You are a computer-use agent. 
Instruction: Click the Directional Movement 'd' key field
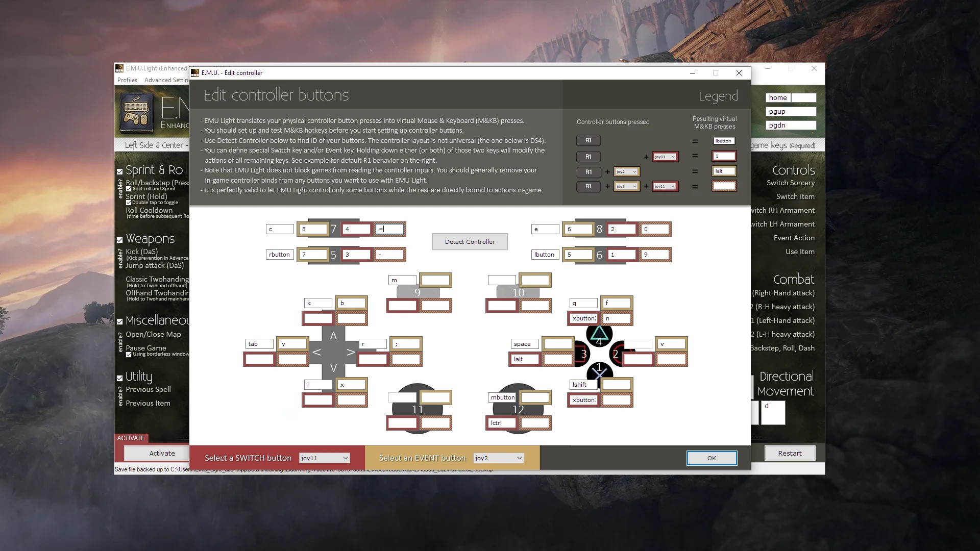pos(773,413)
